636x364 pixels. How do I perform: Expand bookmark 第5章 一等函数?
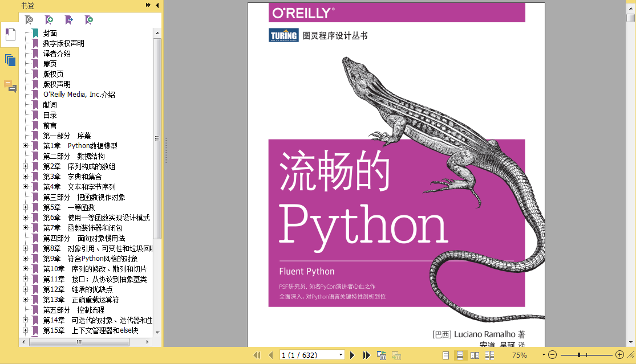(x=25, y=207)
